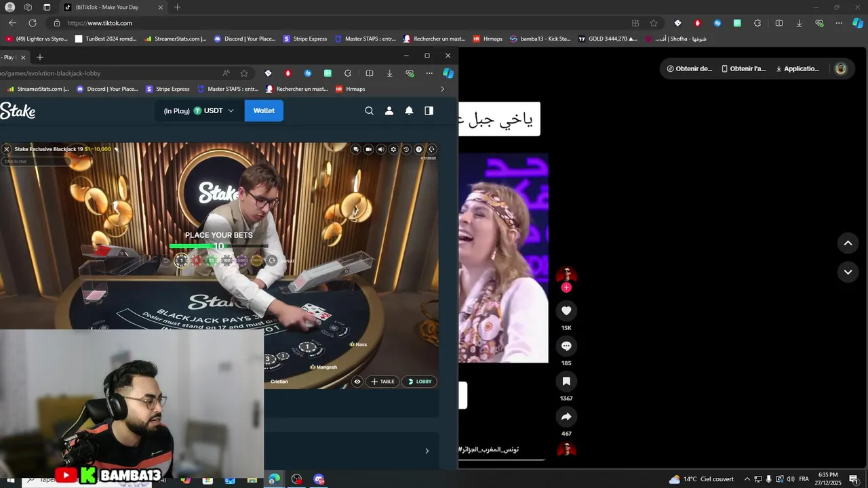Follow the TikTok creator with plus badge
The width and height of the screenshot is (868, 488).
tap(566, 287)
